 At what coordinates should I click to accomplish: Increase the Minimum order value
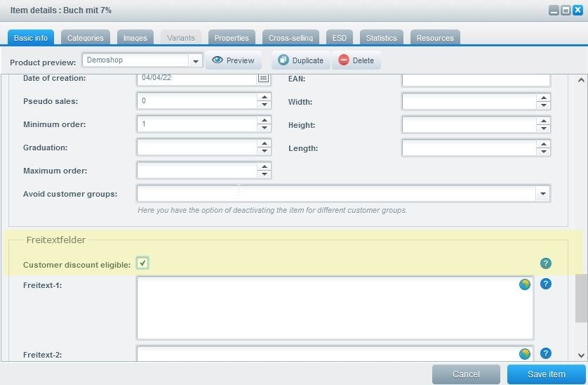(265, 120)
